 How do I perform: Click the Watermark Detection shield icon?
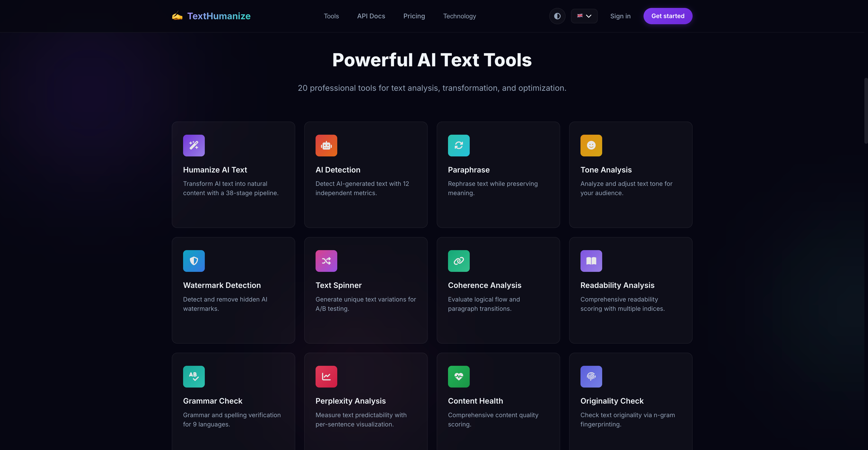[x=194, y=261]
